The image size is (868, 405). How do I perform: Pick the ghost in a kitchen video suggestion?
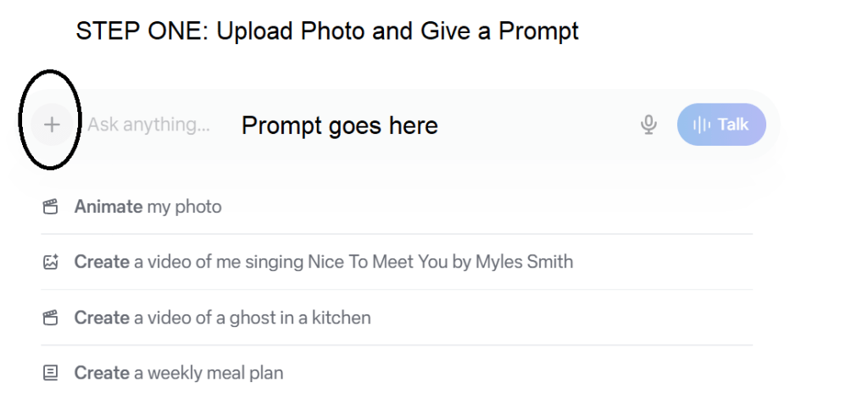click(x=222, y=318)
